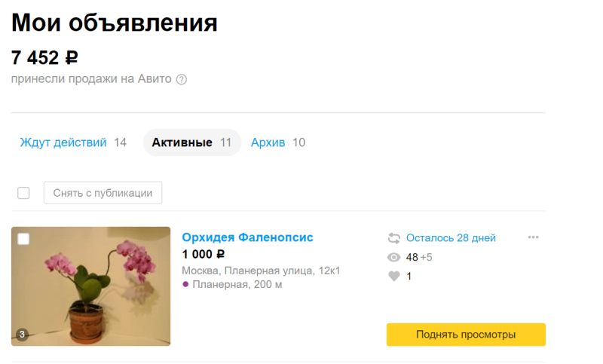Click the 7 452 ₽ sales total
The width and height of the screenshot is (603, 364).
[x=44, y=58]
